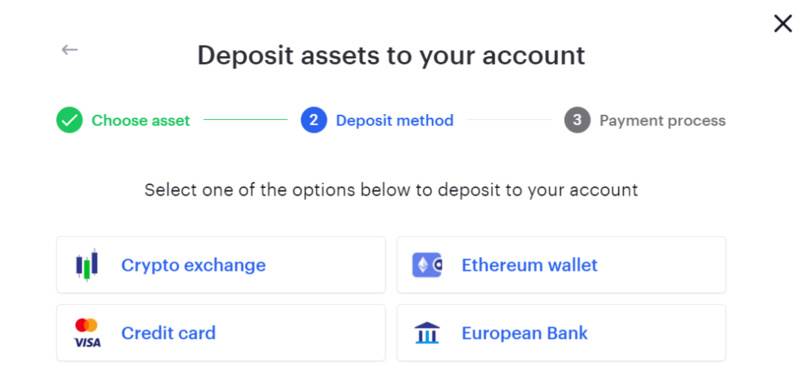Viewport: 800px width, 386px height.
Task: Choose Ethereum wallet deposit method
Action: click(x=561, y=265)
